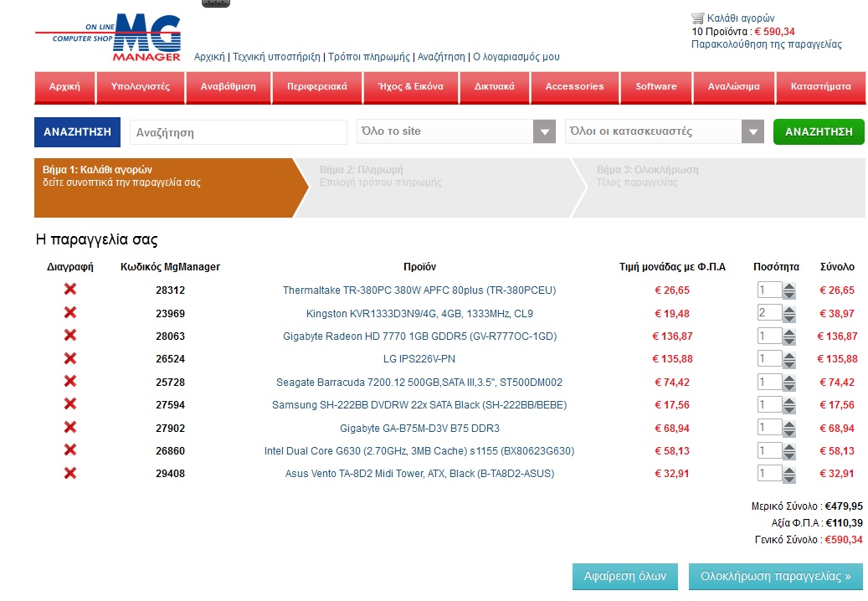Screen dimensions: 868x601
Task: Remove the Samsung SH-222BB DVDRW item
Action: click(x=70, y=404)
